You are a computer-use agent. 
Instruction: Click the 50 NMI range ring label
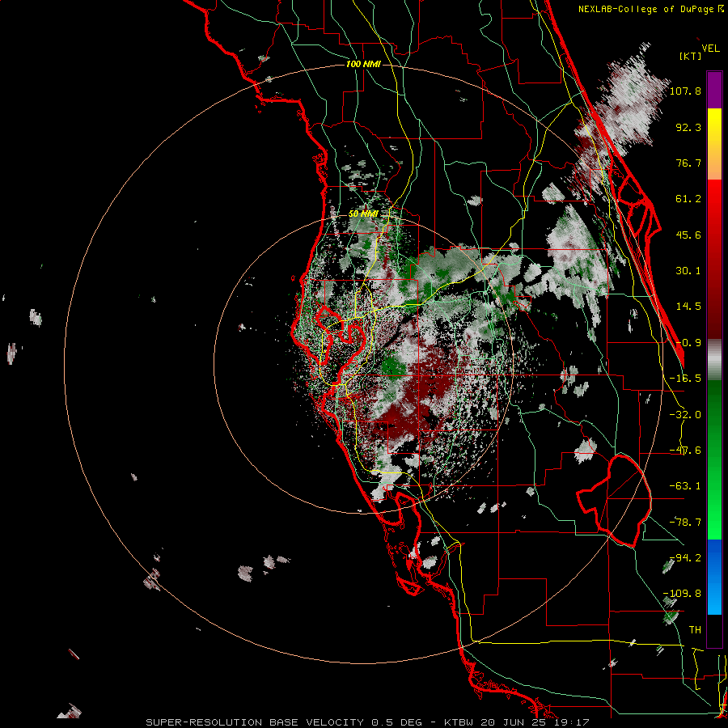tap(363, 214)
